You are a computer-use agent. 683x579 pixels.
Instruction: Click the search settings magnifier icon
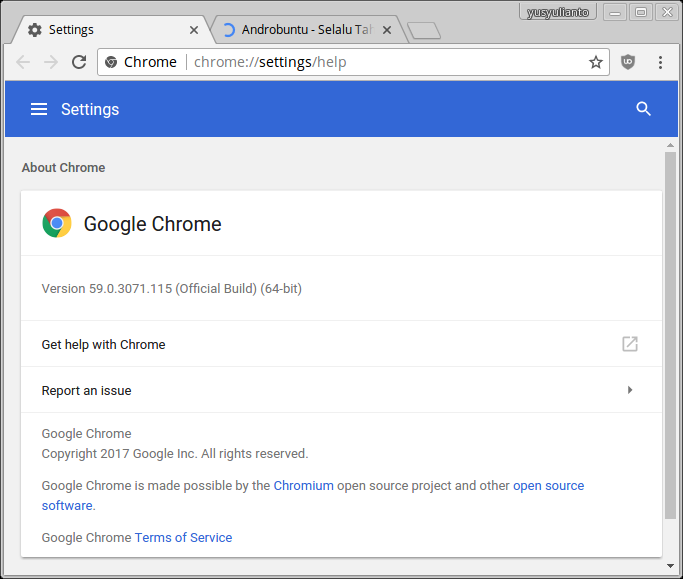643,109
